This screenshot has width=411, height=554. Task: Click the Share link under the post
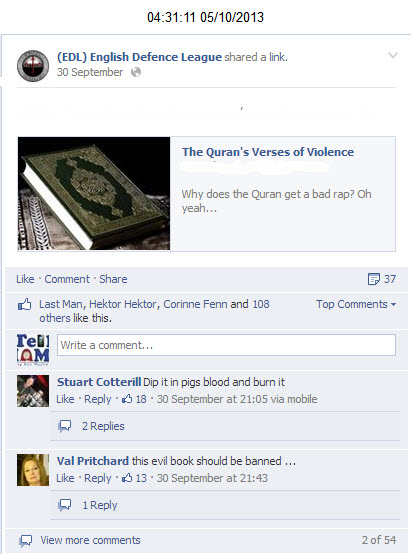coord(113,279)
